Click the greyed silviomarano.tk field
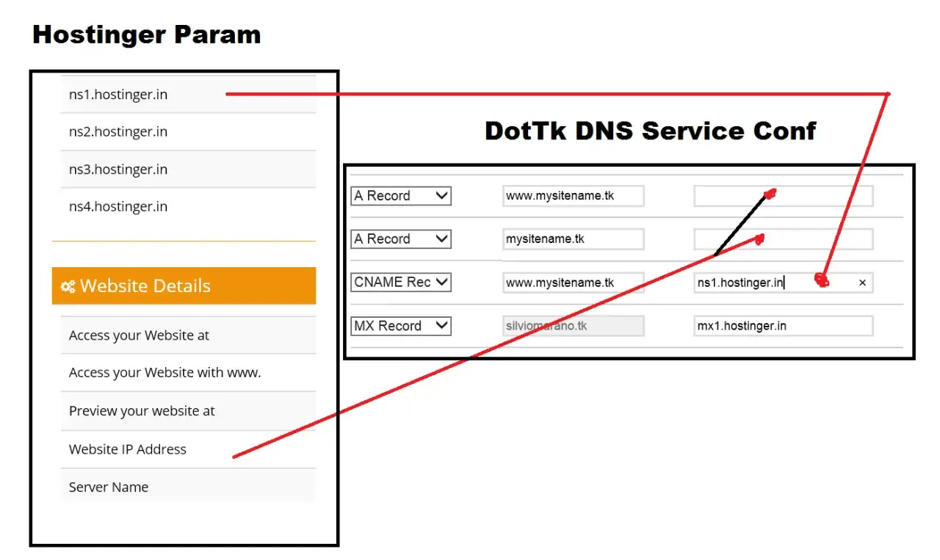 574,326
